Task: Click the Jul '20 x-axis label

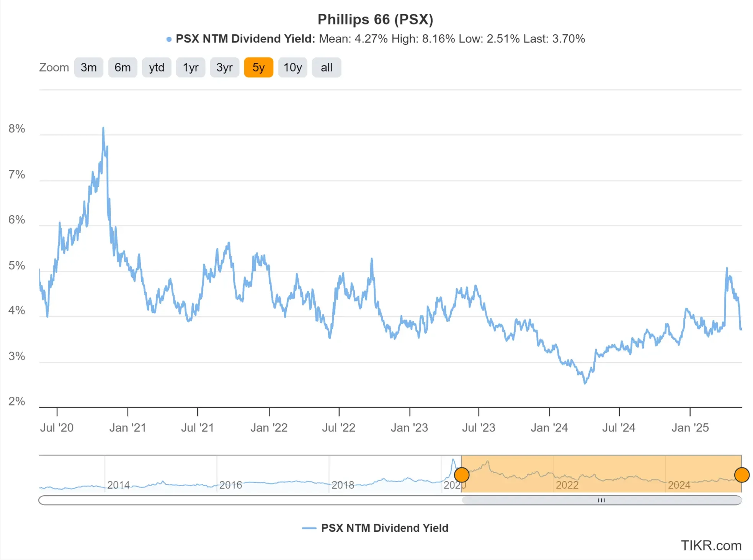Action: coord(57,428)
